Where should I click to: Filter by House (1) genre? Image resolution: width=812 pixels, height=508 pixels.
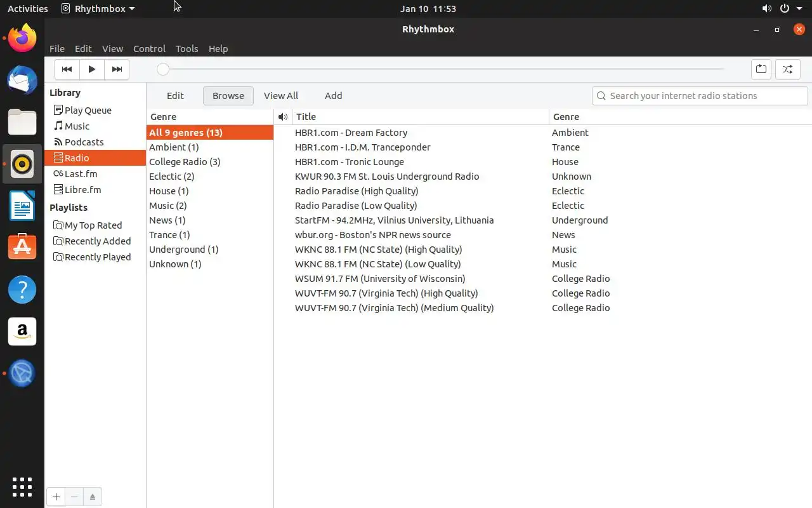coord(210,190)
